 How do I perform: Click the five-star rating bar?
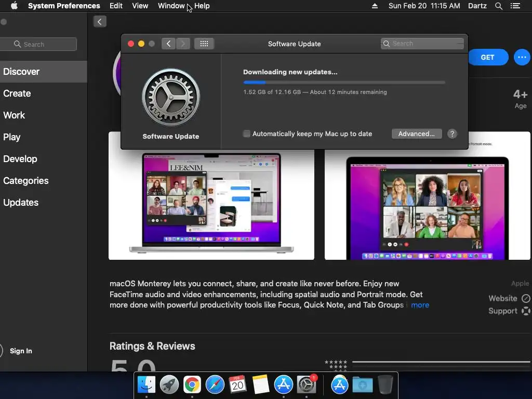click(441, 362)
